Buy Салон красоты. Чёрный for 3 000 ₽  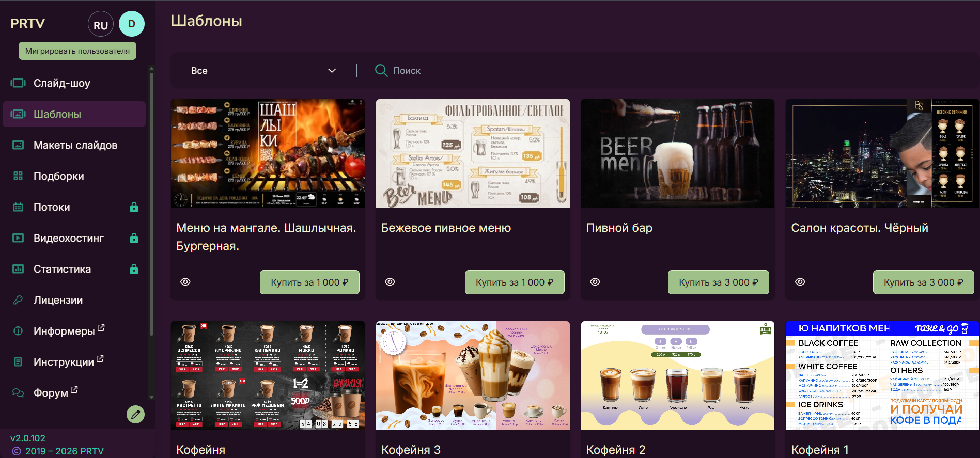click(924, 282)
